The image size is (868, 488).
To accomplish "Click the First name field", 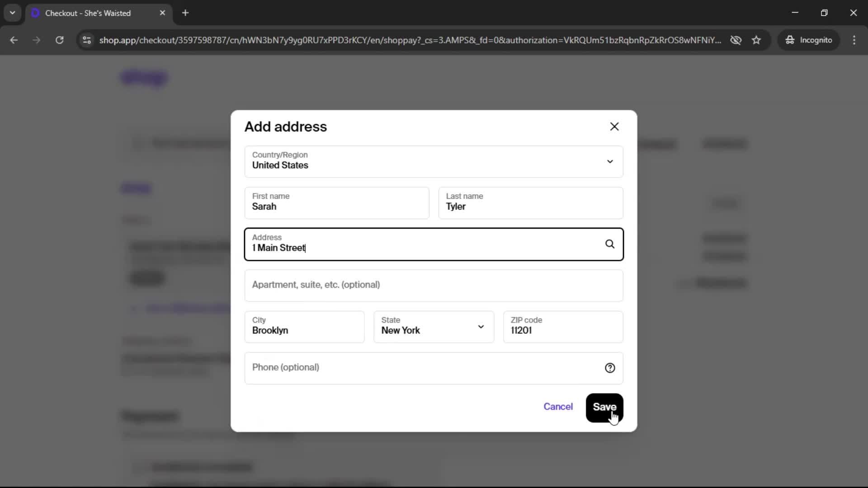I will [x=336, y=203].
